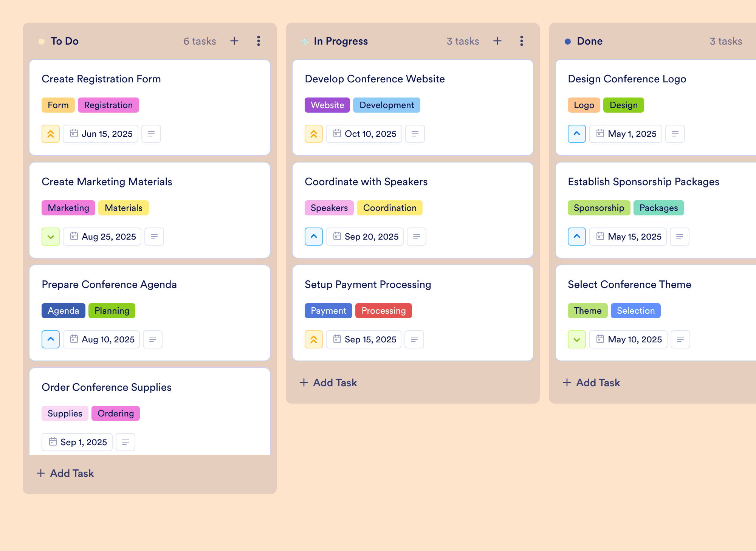Image resolution: width=756 pixels, height=551 pixels.
Task: Click the Oct 10, 2025 due date
Action: pyautogui.click(x=364, y=134)
